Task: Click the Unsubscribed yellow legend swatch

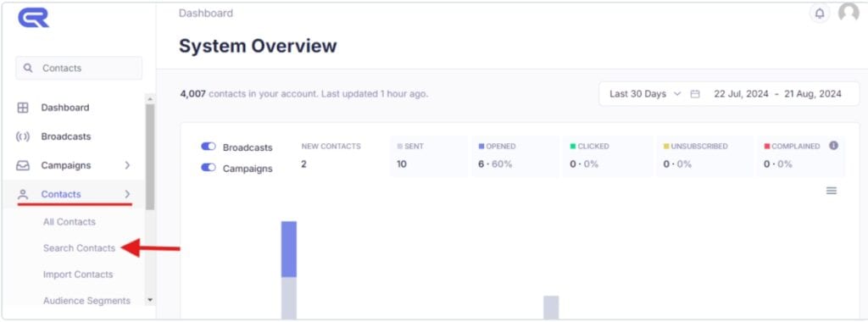Action: coord(666,147)
